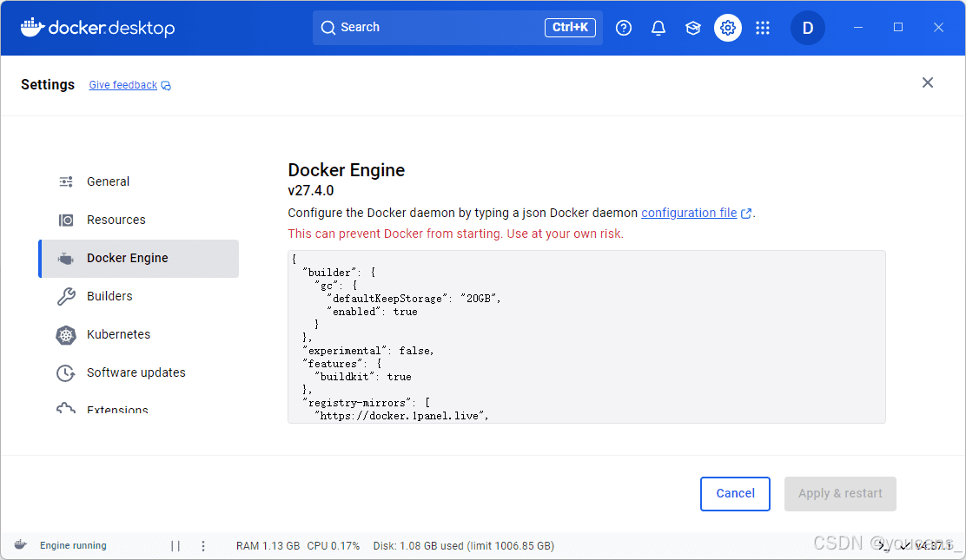Open the apps grid icon
The width and height of the screenshot is (966, 560).
pyautogui.click(x=763, y=28)
